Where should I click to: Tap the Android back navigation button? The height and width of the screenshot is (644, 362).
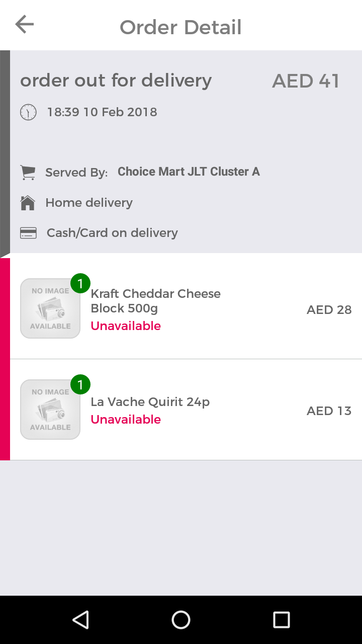coord(80,620)
